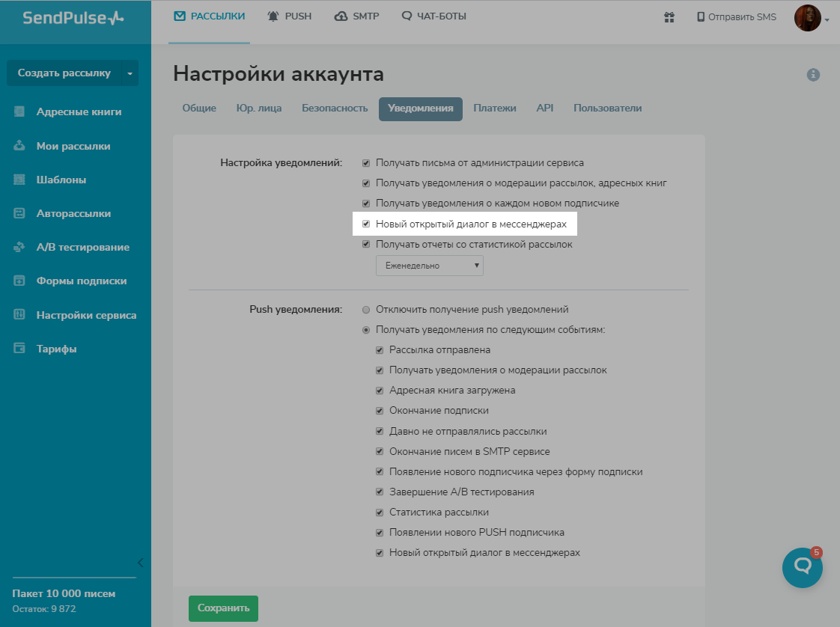Toggle last push checkbox Новый открытый диалог

(380, 553)
